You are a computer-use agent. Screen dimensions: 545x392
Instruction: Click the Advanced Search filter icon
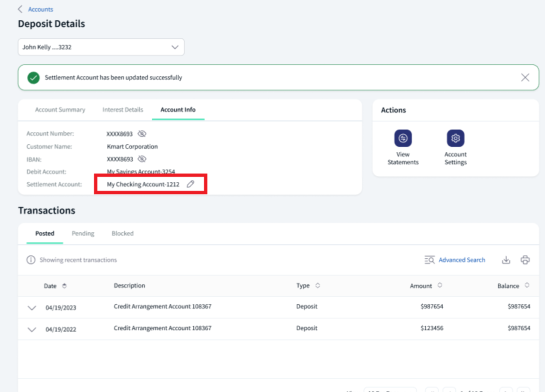[430, 260]
